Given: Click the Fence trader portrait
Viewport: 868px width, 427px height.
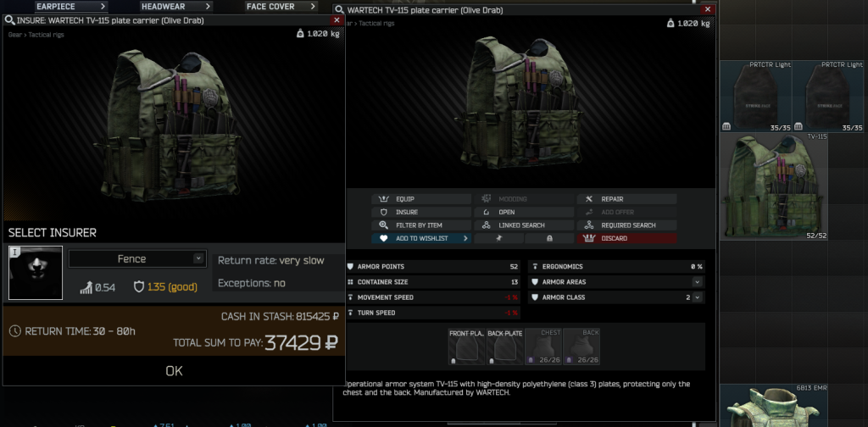Looking at the screenshot, I should (36, 273).
